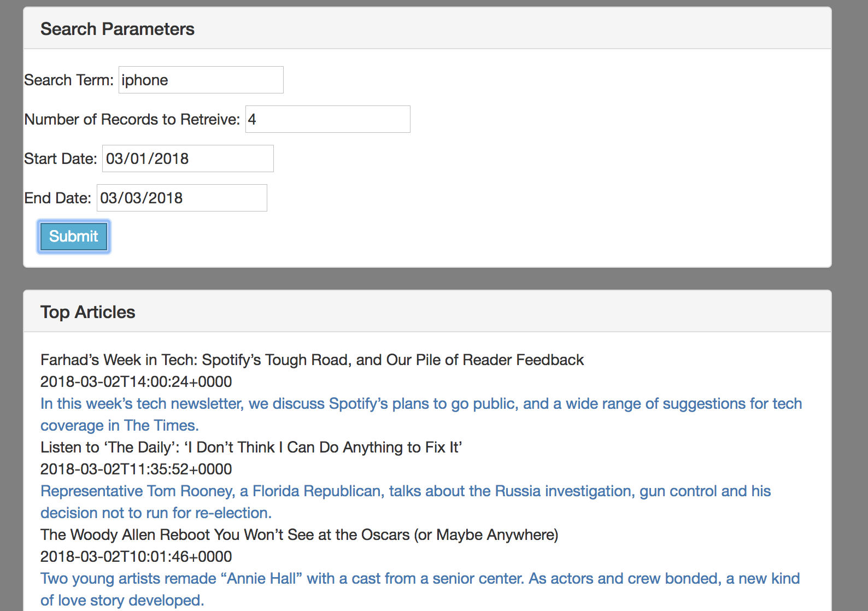The width and height of the screenshot is (868, 611).
Task: Click the timestamp 2018-03-02T11:35:52+0000
Action: point(136,469)
